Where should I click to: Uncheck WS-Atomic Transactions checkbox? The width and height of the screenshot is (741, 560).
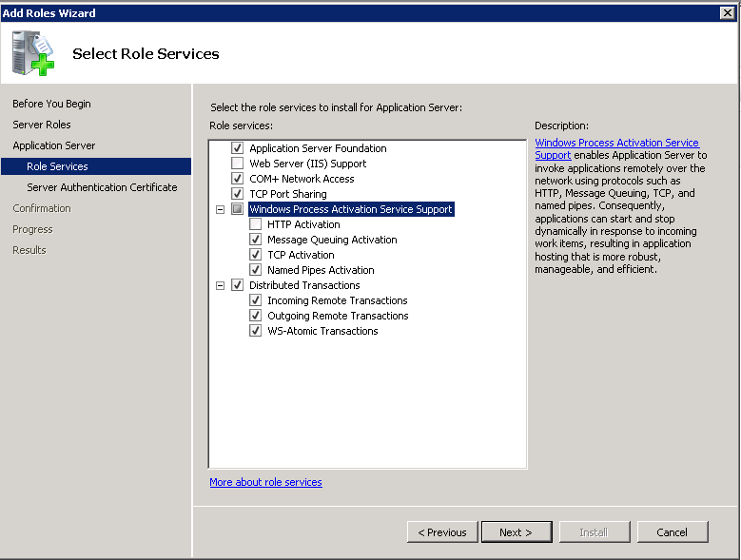[x=255, y=331]
